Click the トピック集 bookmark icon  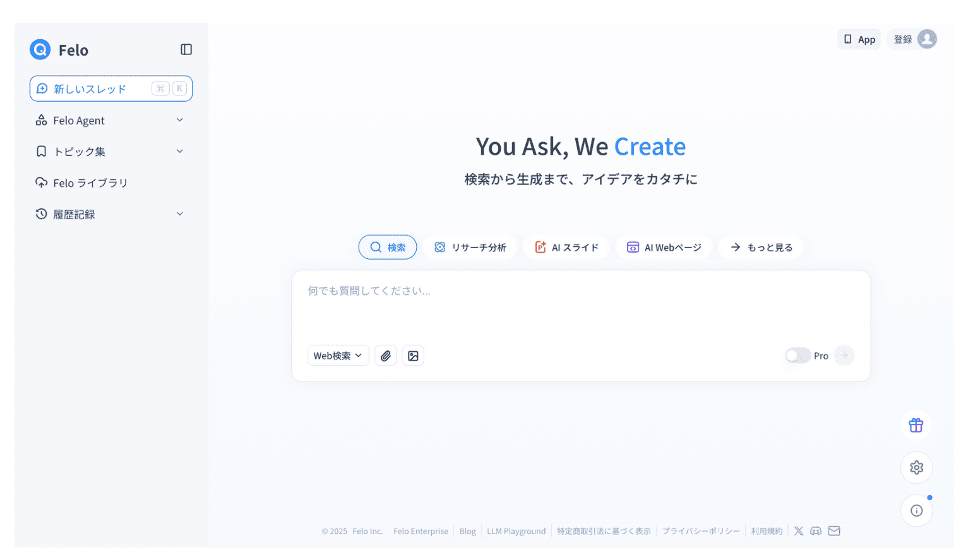(41, 152)
